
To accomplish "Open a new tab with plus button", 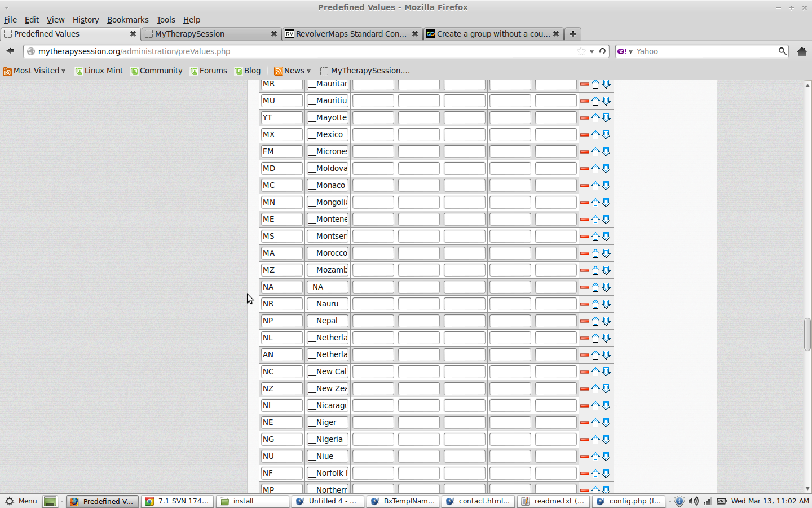I will coord(572,34).
